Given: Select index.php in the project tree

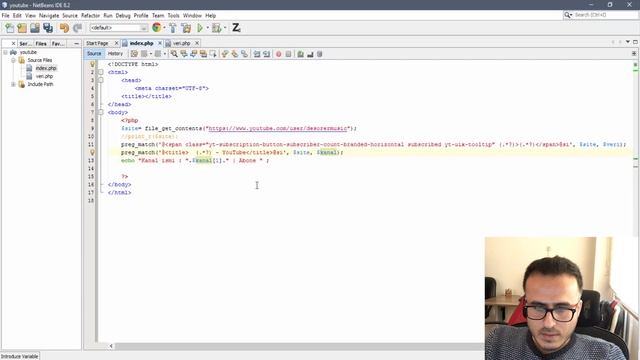Looking at the screenshot, I should tap(46, 68).
